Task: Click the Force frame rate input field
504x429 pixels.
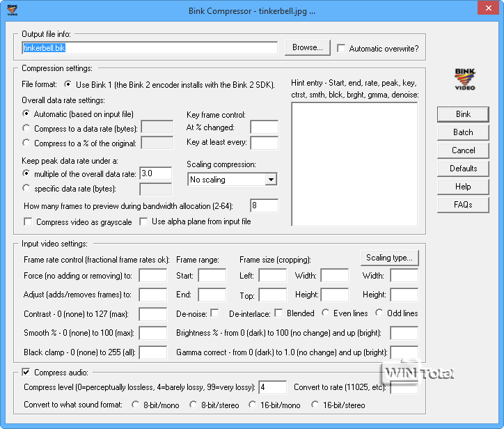Action: point(153,276)
